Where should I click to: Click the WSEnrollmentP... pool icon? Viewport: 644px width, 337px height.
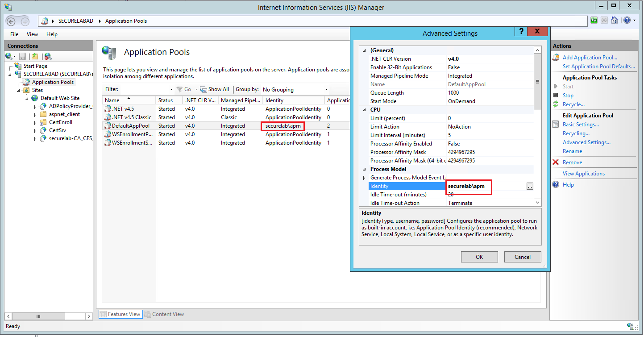108,134
